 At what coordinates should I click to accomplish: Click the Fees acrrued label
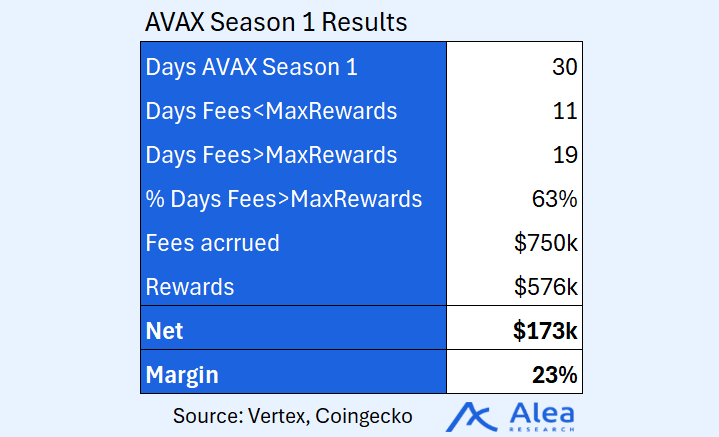pyautogui.click(x=212, y=243)
